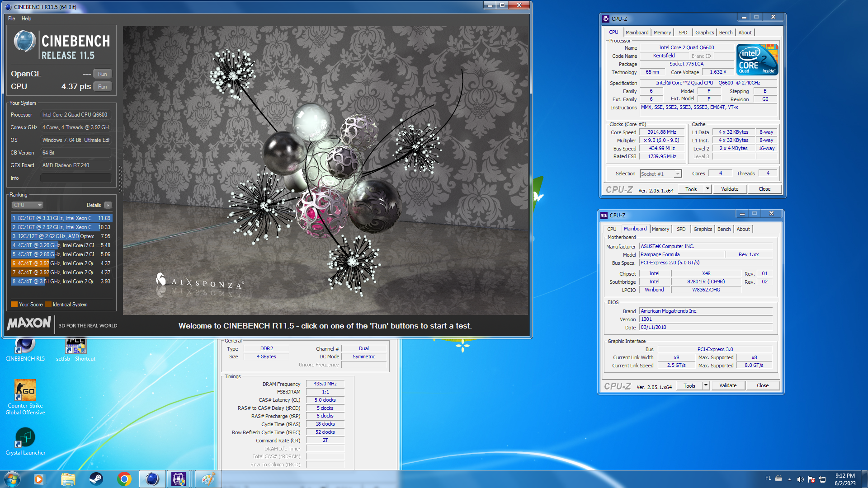Select ranking row 1 8C/16T 3.33 GHz Xeon
The image size is (868, 488).
(x=61, y=218)
